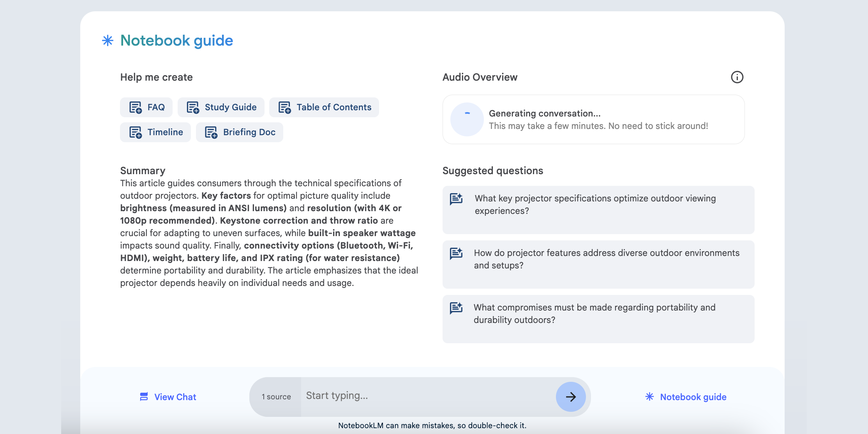Click bold text 'brightness (measured in ANSI lumens)'

[x=203, y=208]
